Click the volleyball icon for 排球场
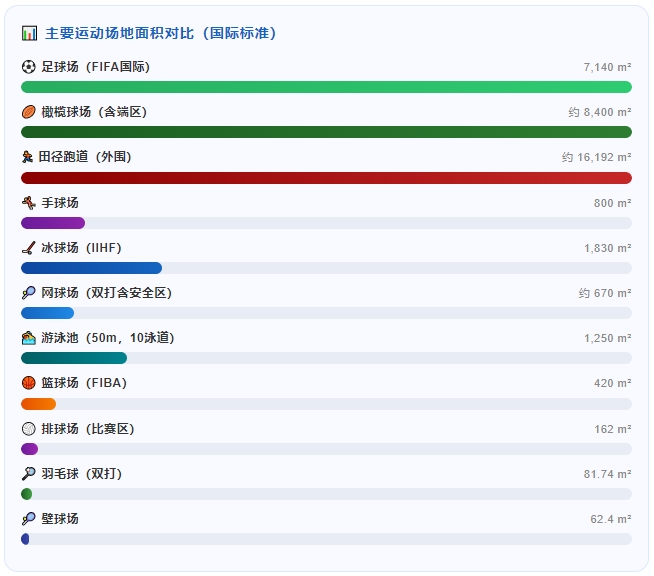Screen dimensions: 654x576 [28, 429]
